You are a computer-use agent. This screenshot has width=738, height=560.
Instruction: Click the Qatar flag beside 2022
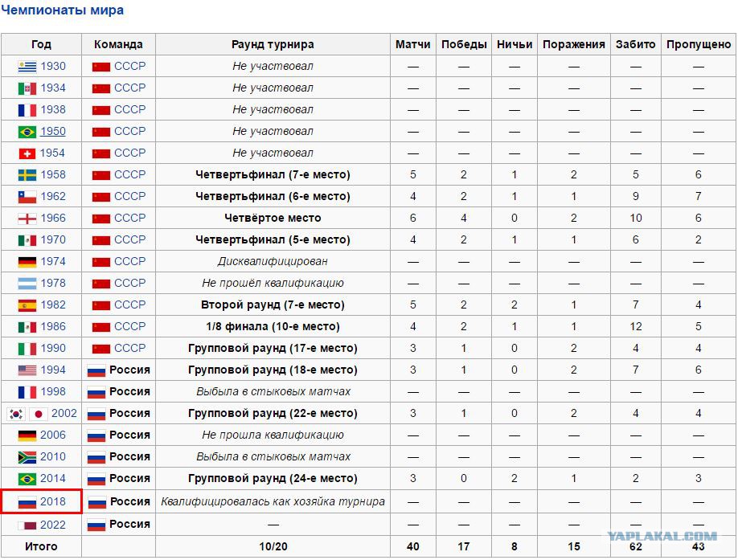(x=27, y=525)
